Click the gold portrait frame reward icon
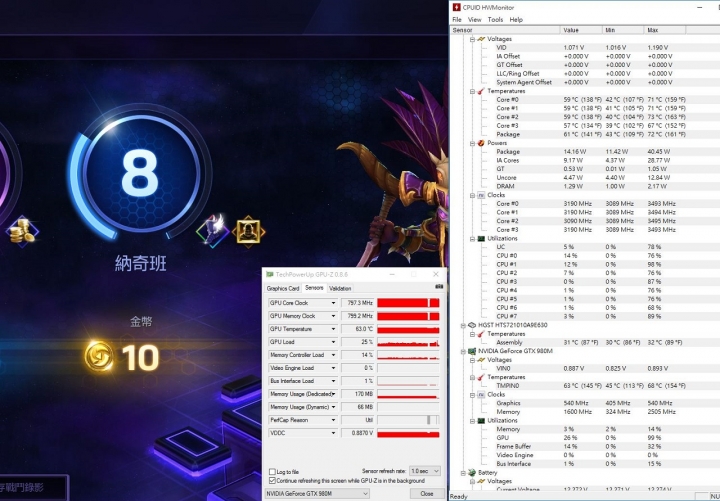The height and width of the screenshot is (501, 720). tap(248, 231)
